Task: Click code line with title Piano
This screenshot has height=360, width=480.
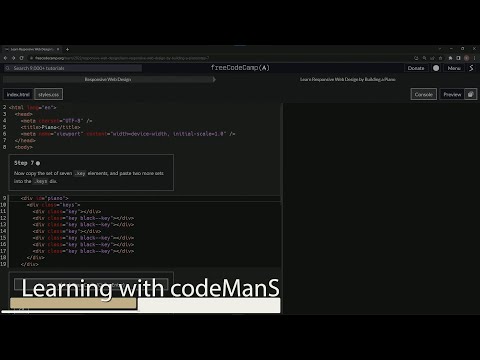Action: (x=50, y=127)
